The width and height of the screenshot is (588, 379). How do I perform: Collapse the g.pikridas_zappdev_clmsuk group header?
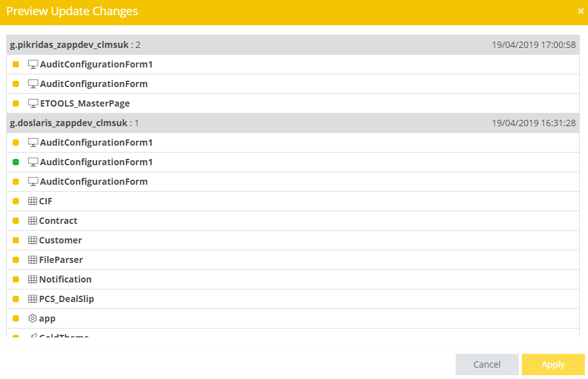(x=69, y=45)
